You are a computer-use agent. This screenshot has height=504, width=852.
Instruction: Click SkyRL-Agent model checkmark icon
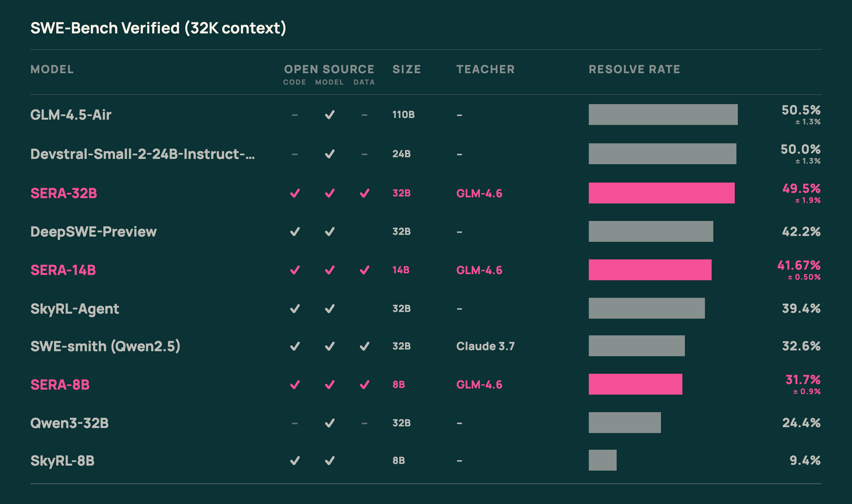click(x=330, y=308)
